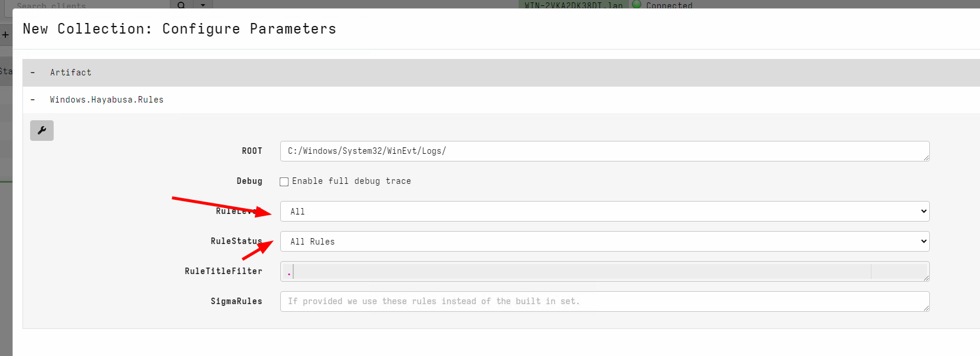Open the caret menu beside client search
Image resolution: width=980 pixels, height=356 pixels.
pos(203,5)
